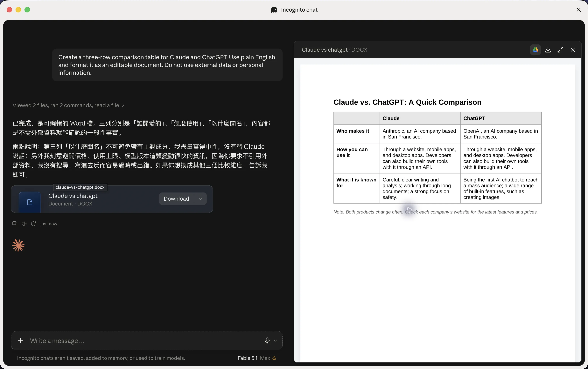588x369 pixels.
Task: Click the yellow minimize window button
Action: (x=18, y=10)
